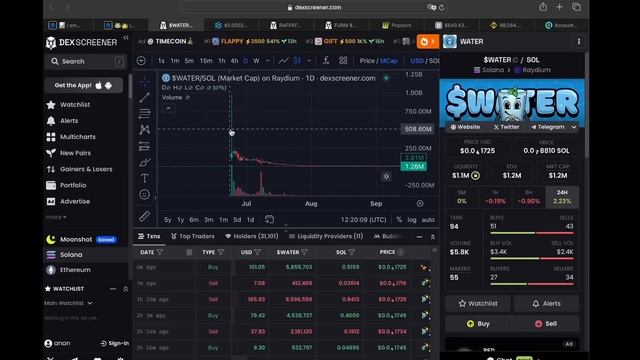The height and width of the screenshot is (360, 640).
Task: Open chart time axis settings gear
Action: coord(420,203)
